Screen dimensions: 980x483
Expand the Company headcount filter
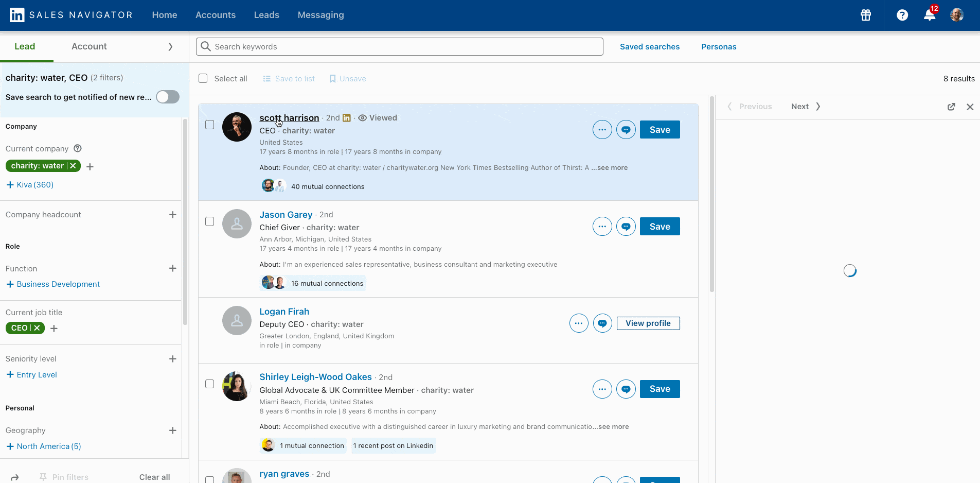tap(173, 215)
